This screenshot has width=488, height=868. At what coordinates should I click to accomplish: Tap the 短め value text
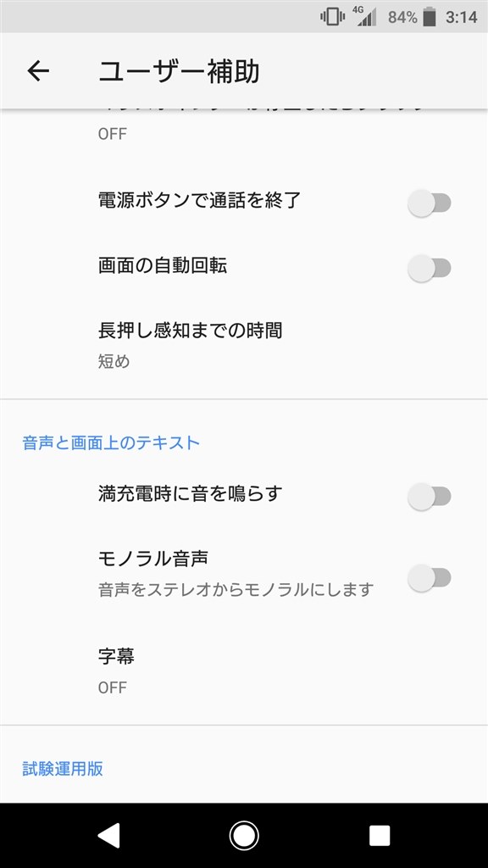point(114,361)
